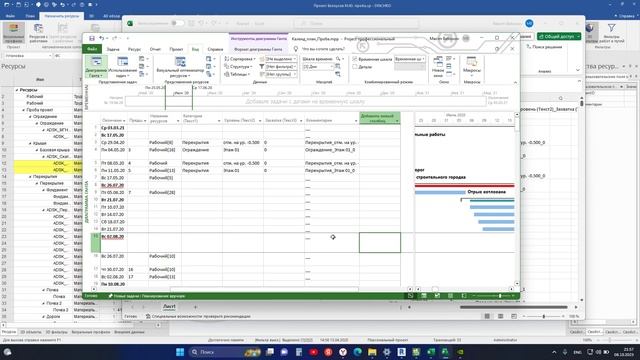This screenshot has height=360, width=640.
Task: Click the Gantt Chart view button in the ribbon
Action: [x=96, y=67]
